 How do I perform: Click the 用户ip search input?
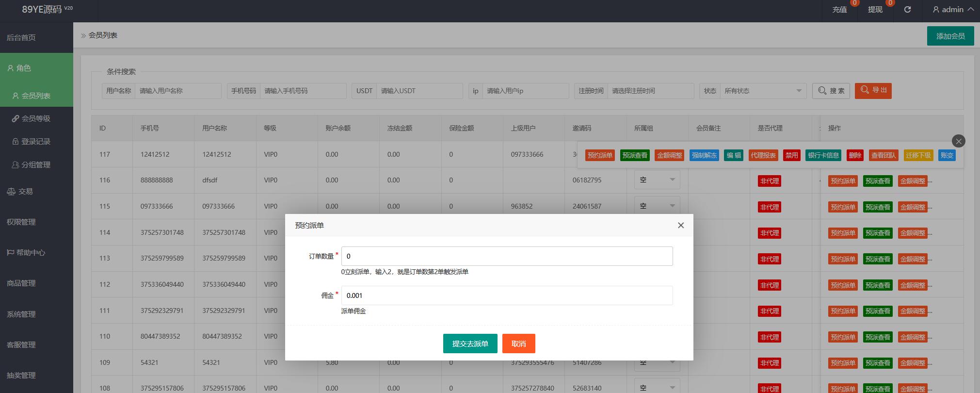526,91
